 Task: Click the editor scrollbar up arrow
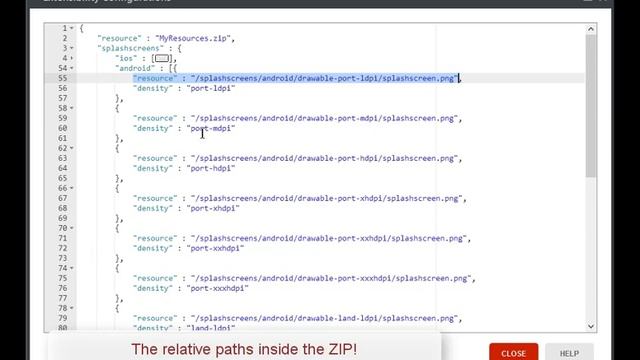pos(591,29)
